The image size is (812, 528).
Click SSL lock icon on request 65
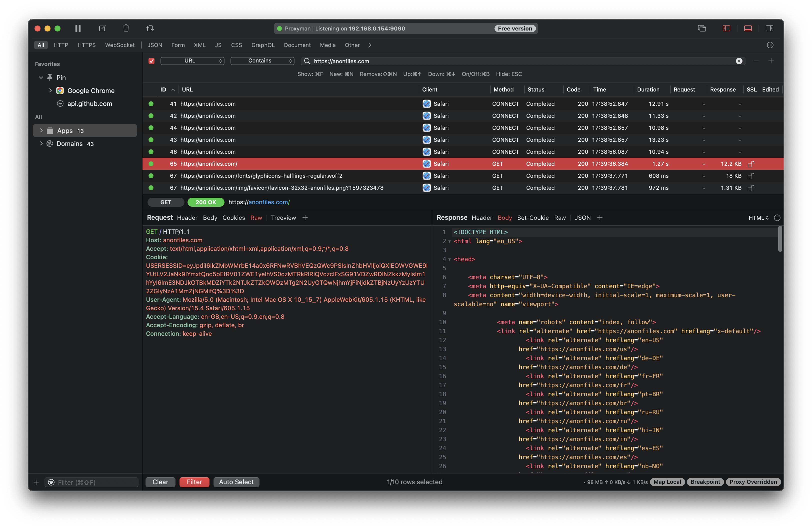(x=750, y=164)
